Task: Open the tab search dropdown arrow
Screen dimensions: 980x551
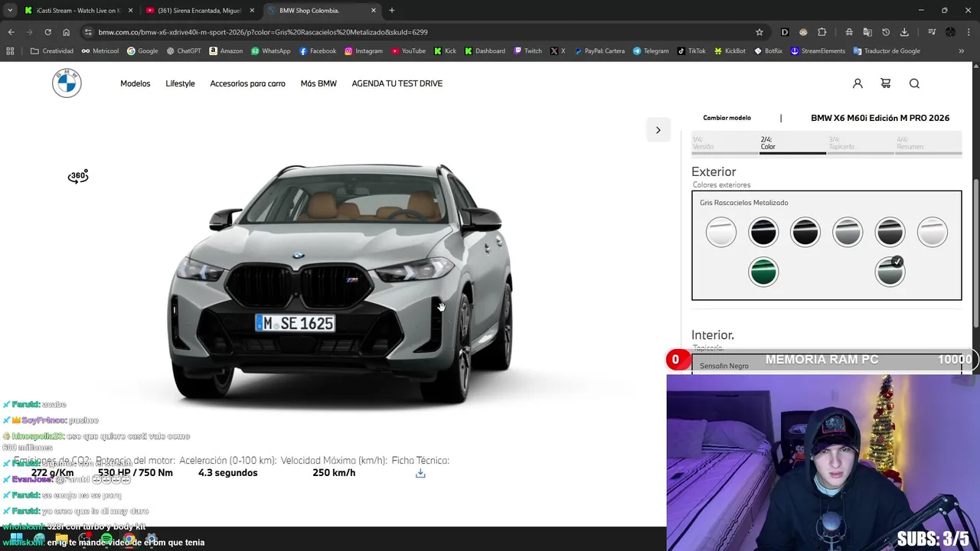Action: coord(10,10)
